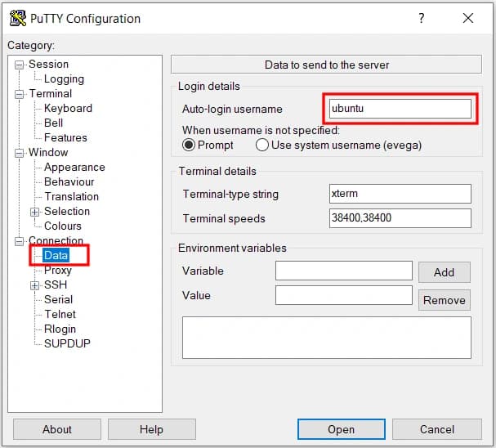Click Open to start the session
This screenshot has height=448, width=496.
342,430
